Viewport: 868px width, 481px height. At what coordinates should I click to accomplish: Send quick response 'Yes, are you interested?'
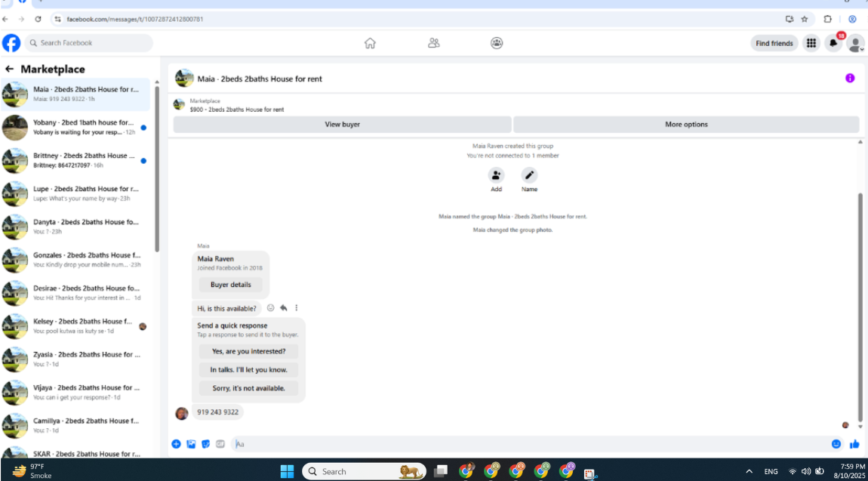(x=248, y=351)
